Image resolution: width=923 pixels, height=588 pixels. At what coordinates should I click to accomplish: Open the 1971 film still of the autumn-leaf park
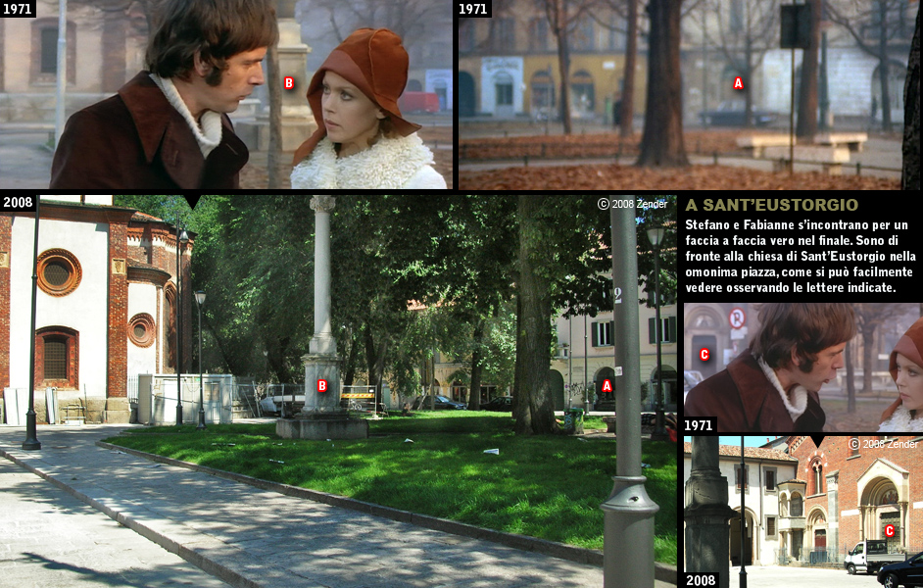click(x=688, y=94)
